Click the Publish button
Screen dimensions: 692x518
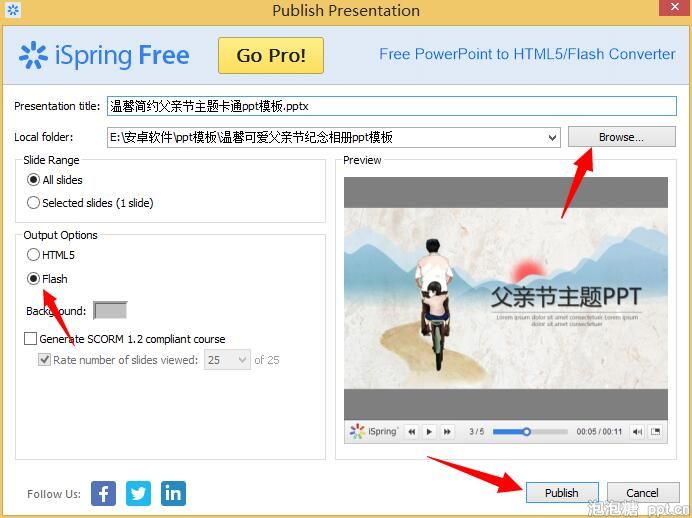click(x=562, y=492)
